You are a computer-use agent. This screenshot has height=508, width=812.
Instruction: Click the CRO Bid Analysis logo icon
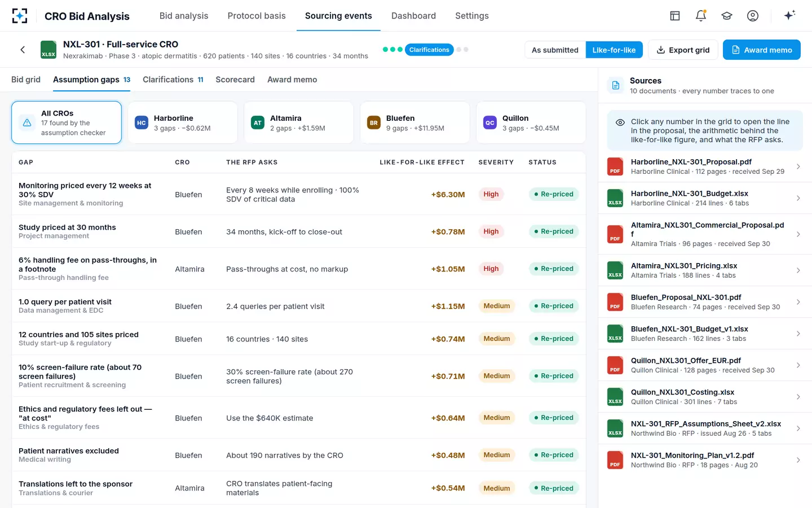click(20, 16)
